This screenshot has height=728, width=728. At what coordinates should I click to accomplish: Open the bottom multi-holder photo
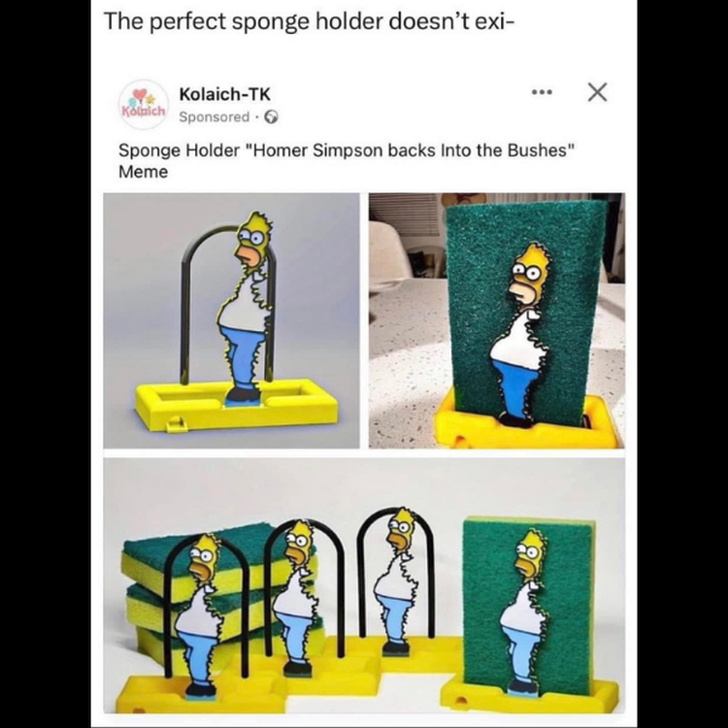click(x=364, y=586)
